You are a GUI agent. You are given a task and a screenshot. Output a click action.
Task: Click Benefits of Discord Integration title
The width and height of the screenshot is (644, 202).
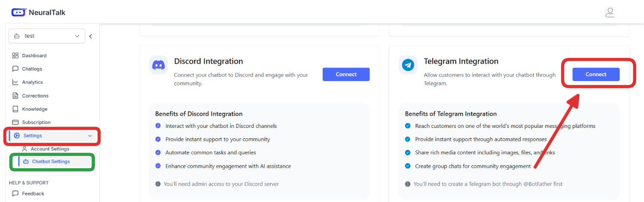199,114
